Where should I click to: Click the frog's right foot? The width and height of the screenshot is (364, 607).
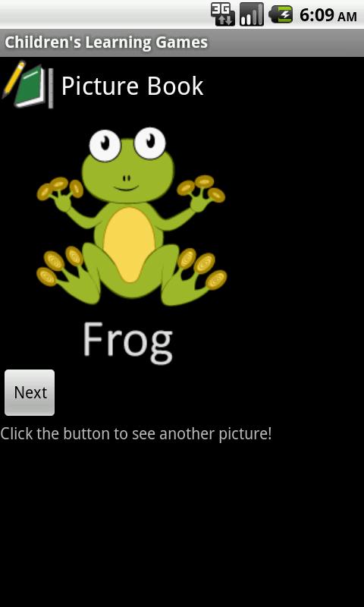198,275
